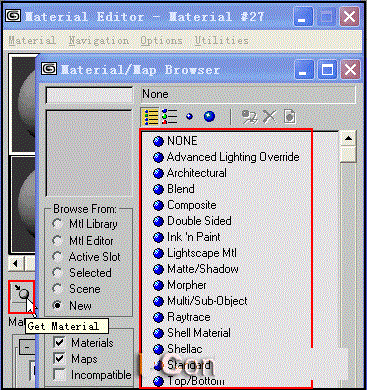The image size is (367, 390).
Task: Click the Get Material button
Action: [x=21, y=296]
